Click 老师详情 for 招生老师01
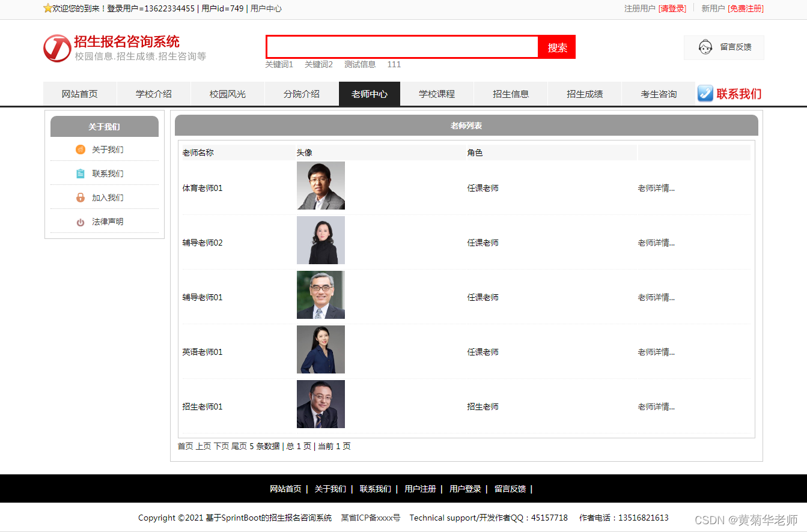This screenshot has height=532, width=807. (656, 406)
